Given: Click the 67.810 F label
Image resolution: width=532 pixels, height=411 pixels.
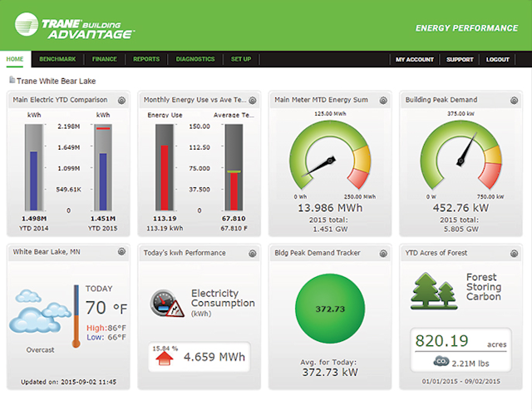Looking at the screenshot, I should [x=234, y=228].
